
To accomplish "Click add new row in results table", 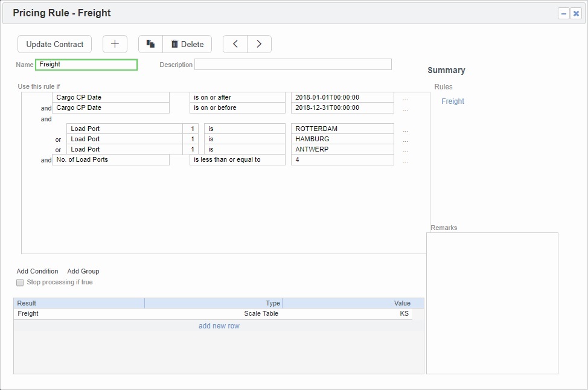I will coord(219,326).
